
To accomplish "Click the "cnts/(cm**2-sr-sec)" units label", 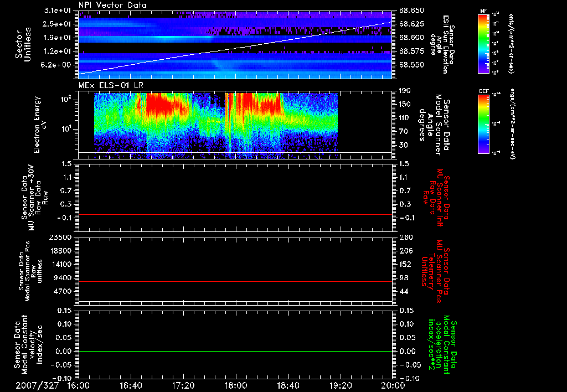I will [511, 43].
